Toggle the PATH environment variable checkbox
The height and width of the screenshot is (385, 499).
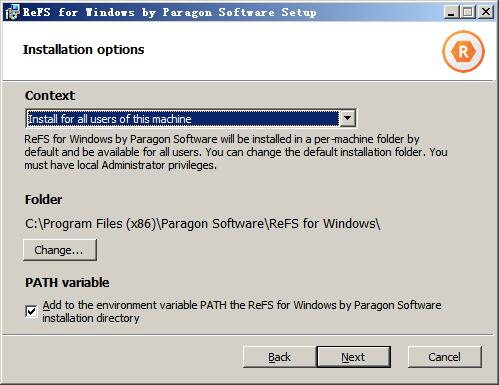click(x=31, y=312)
